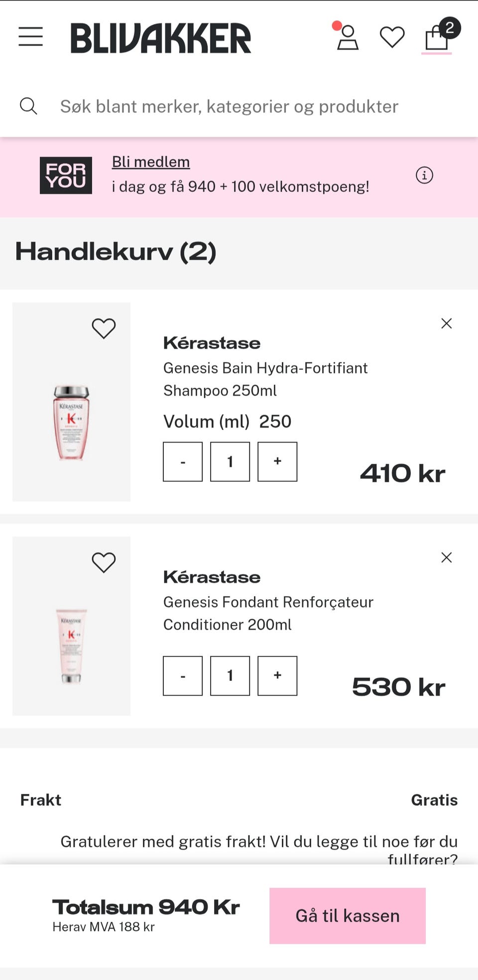Decrease shampoo quantity with minus button
This screenshot has height=980, width=478.
pos(183,462)
